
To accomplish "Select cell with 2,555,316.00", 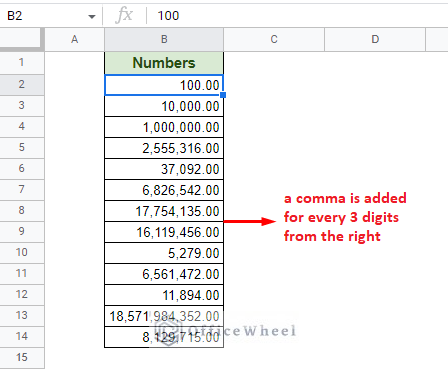I will click(164, 148).
